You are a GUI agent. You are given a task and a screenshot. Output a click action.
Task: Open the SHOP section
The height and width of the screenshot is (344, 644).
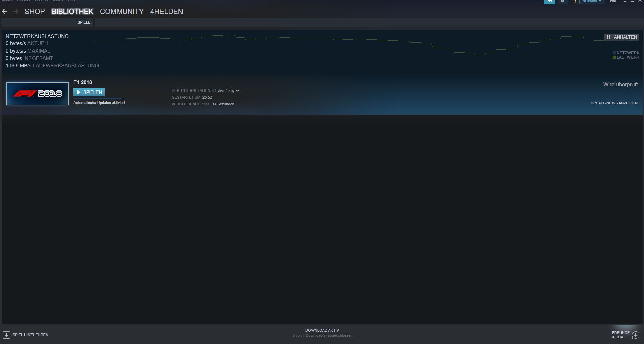pyautogui.click(x=35, y=12)
